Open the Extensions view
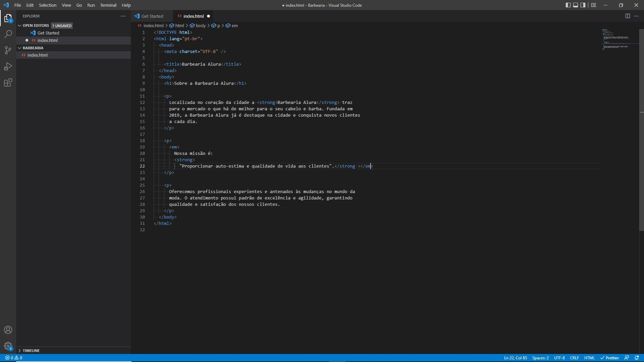 click(8, 82)
